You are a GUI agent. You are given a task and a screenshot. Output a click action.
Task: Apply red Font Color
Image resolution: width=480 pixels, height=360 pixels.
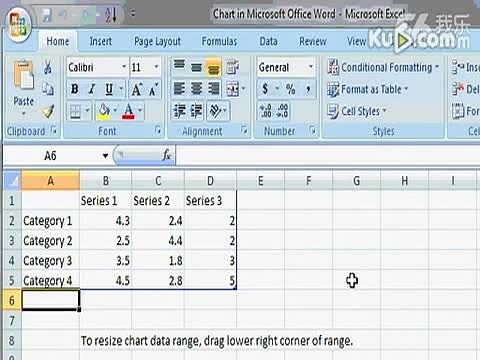(x=129, y=111)
